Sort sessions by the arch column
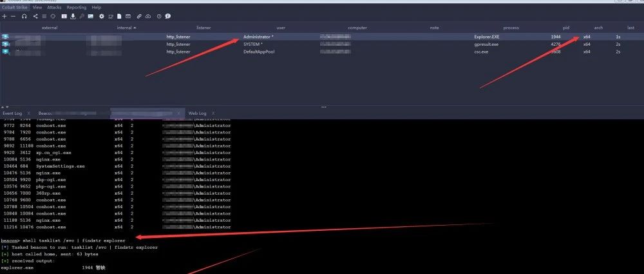The height and width of the screenshot is (274, 644). 598,28
